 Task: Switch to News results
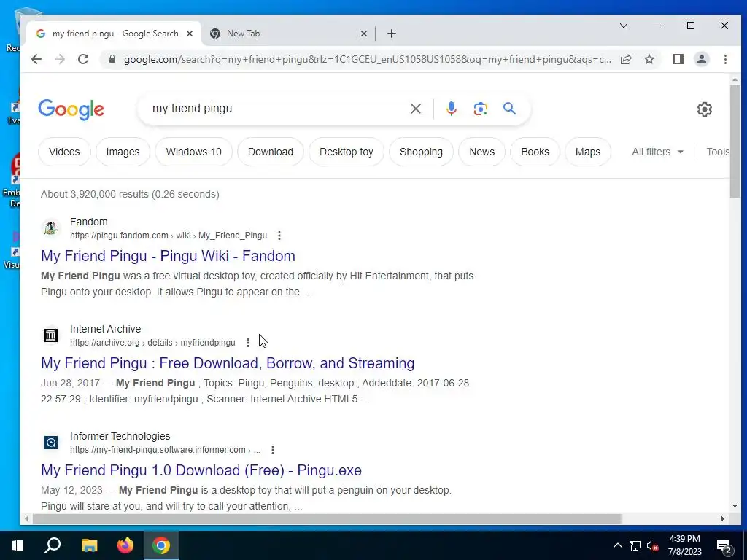pyautogui.click(x=481, y=152)
